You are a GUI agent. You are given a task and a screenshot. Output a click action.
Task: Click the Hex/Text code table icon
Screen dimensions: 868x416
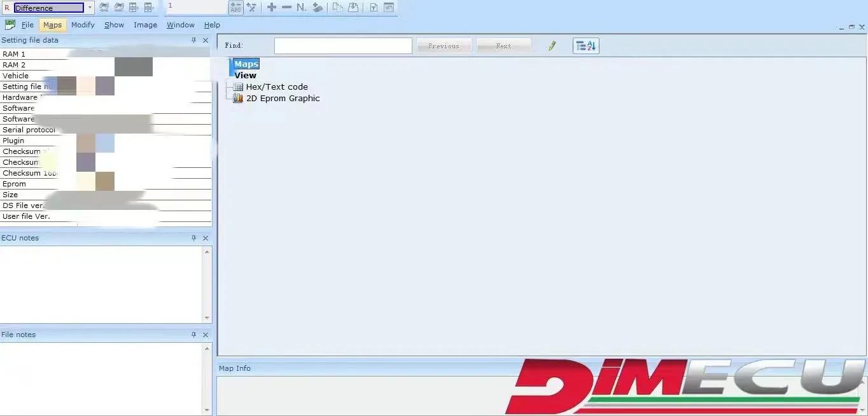coord(239,87)
